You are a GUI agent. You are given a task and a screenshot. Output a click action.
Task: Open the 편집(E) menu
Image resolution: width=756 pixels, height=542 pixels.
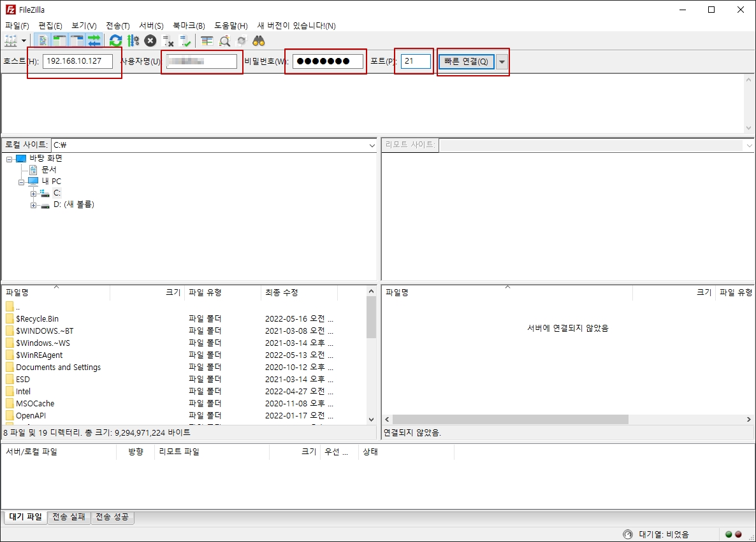pos(50,25)
